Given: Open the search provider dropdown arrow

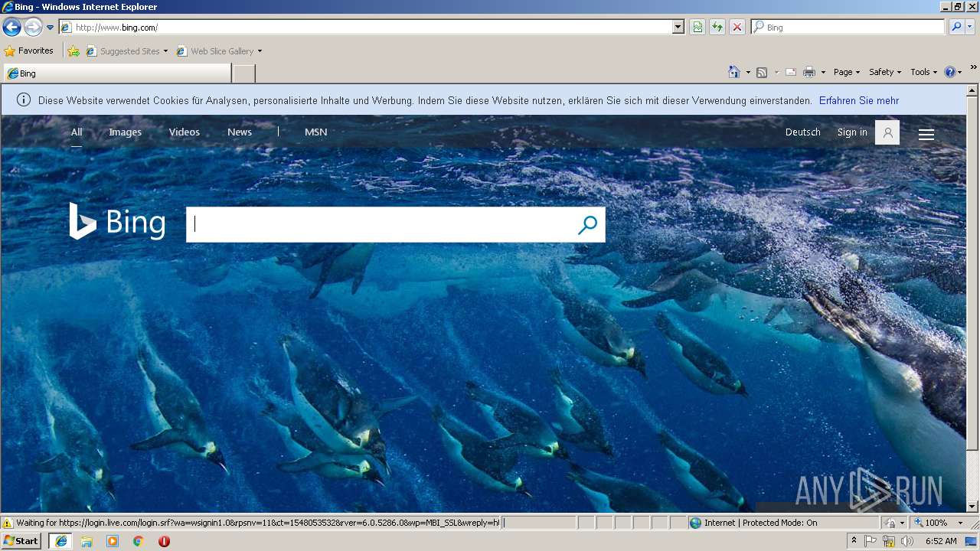Looking at the screenshot, I should (970, 28).
